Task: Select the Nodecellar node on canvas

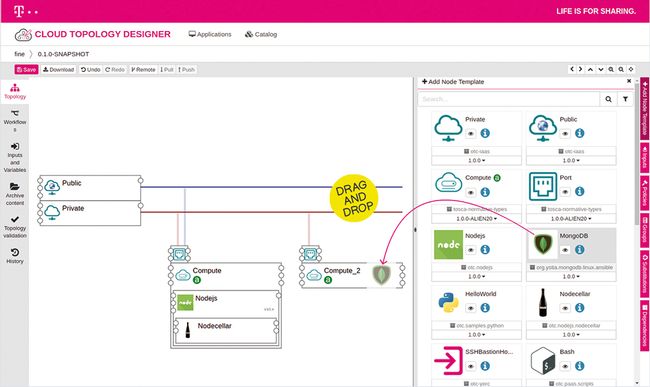Action: pyautogui.click(x=226, y=331)
